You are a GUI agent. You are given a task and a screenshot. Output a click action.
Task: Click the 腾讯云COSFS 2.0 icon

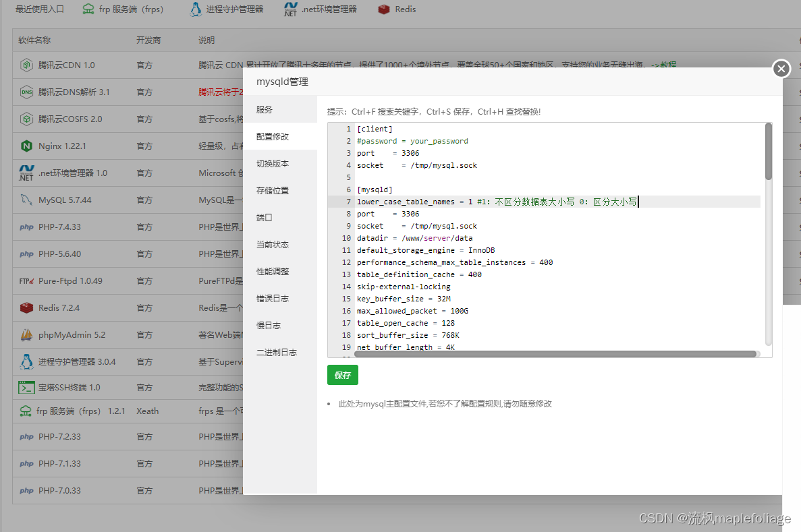[x=27, y=119]
